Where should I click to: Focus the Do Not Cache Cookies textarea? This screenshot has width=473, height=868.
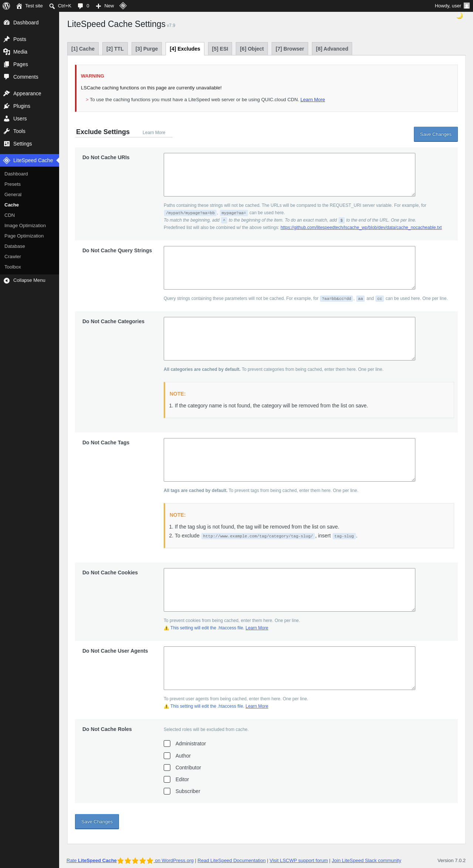[289, 590]
